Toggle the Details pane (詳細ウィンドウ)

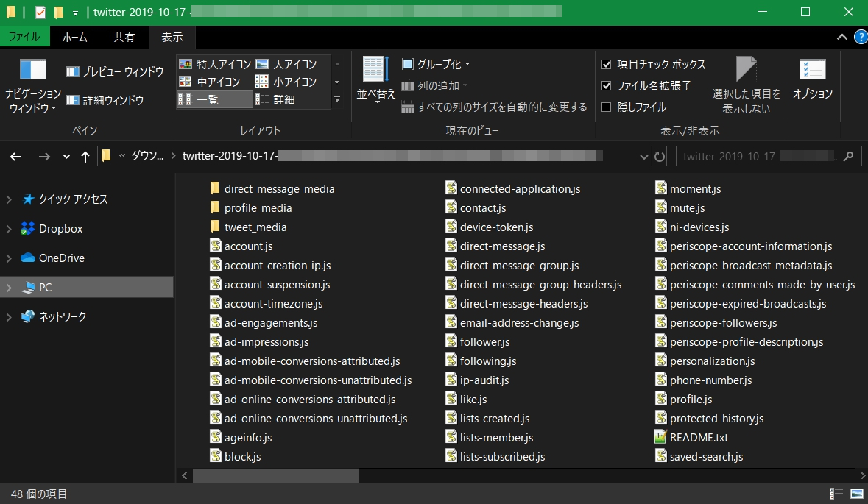click(105, 100)
